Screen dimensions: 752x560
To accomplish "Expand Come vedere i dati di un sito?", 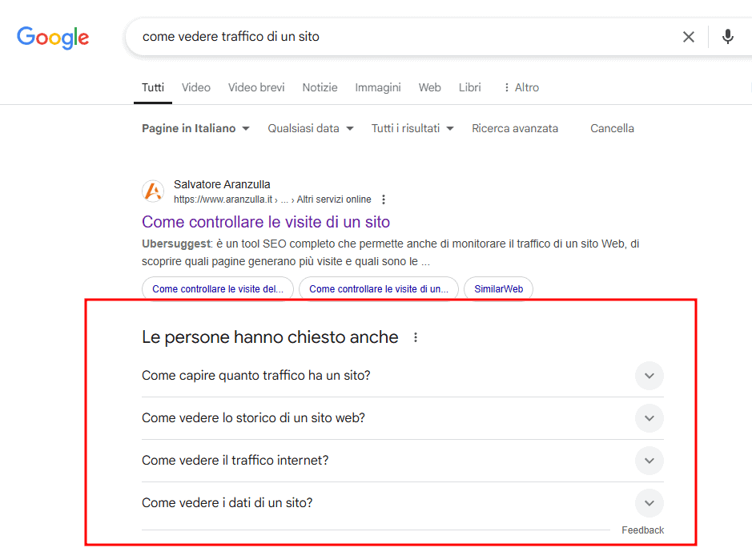I will coord(402,503).
